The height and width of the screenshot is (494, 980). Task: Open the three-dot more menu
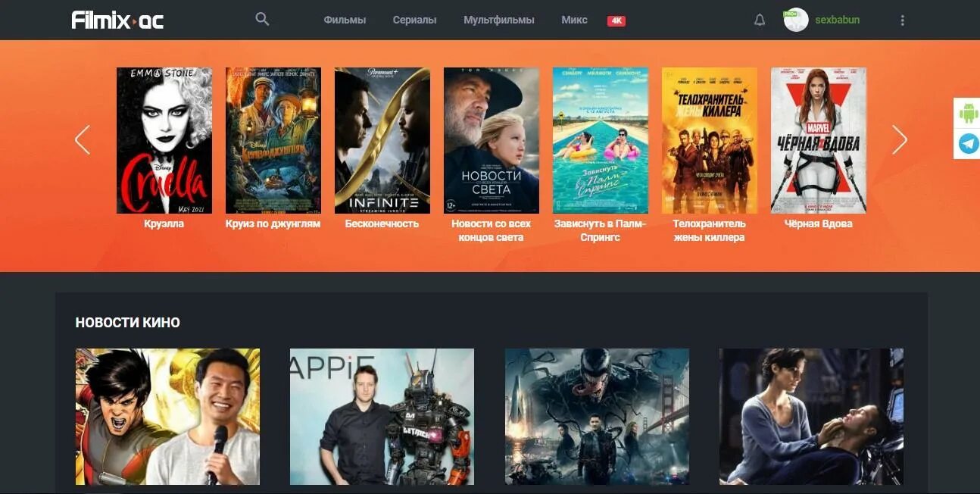902,20
